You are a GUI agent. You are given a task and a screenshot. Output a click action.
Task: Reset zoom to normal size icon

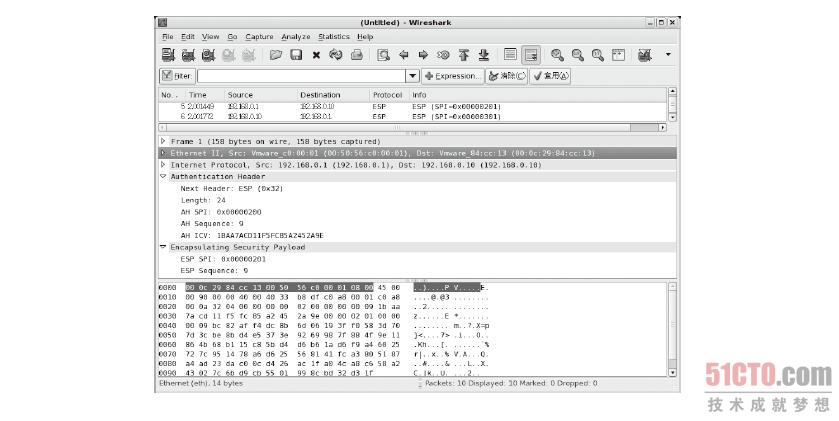pos(598,55)
